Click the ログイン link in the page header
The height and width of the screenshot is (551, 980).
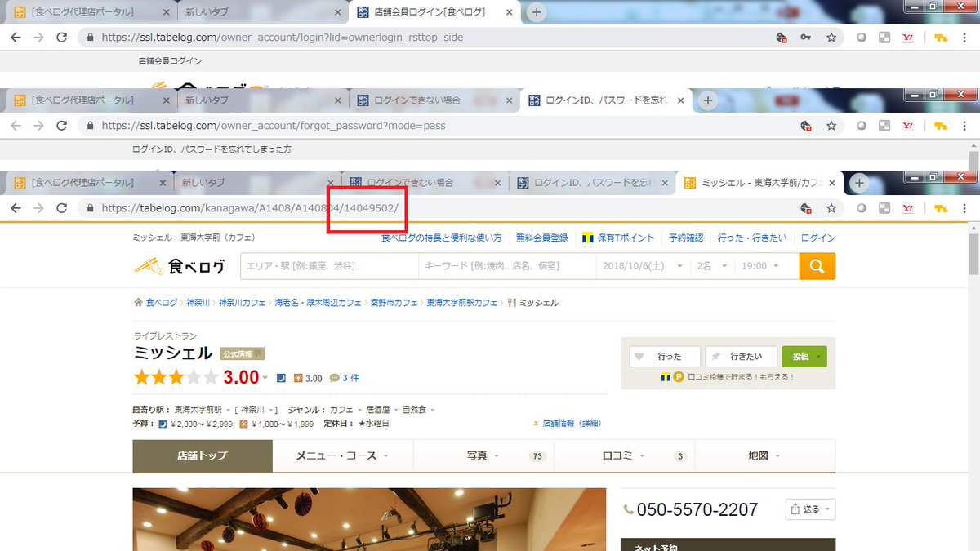click(x=817, y=238)
